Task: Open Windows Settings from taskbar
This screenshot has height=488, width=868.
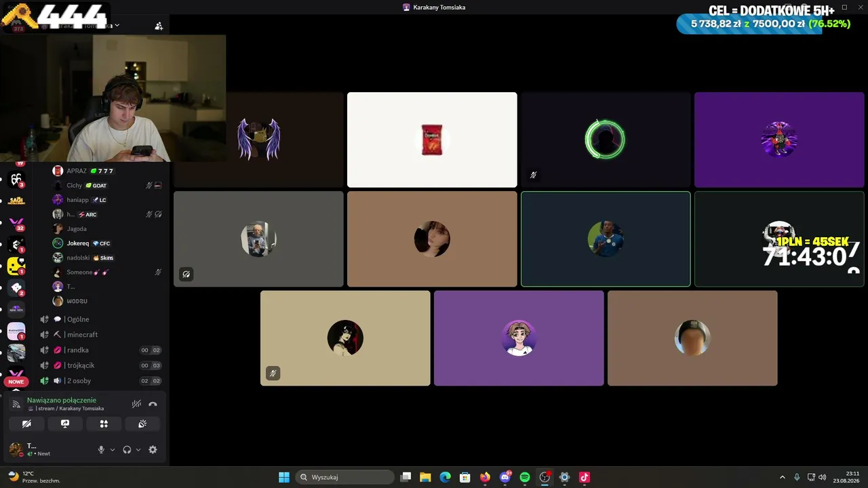Action: coord(564,477)
